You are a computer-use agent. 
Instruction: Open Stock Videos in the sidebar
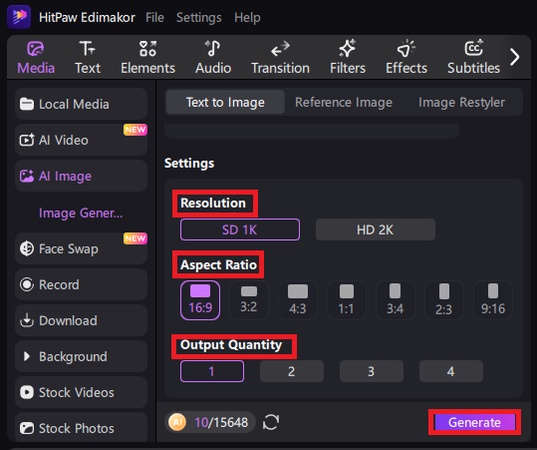pos(81,392)
